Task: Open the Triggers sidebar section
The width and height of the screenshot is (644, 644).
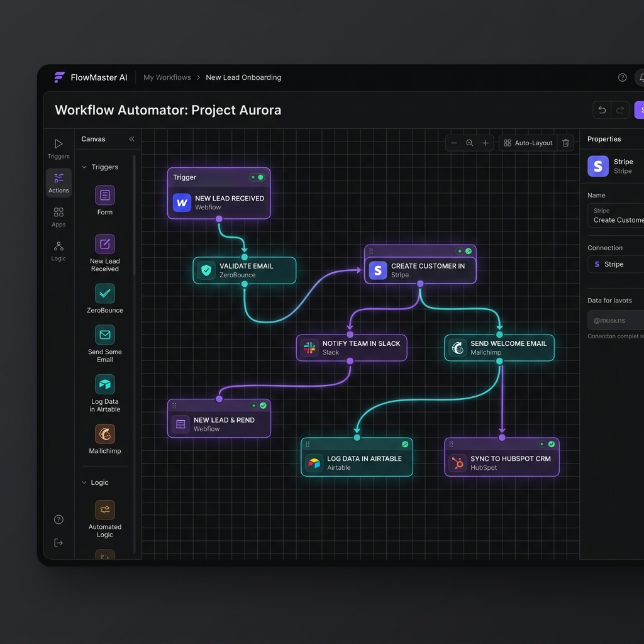Action: point(58,148)
